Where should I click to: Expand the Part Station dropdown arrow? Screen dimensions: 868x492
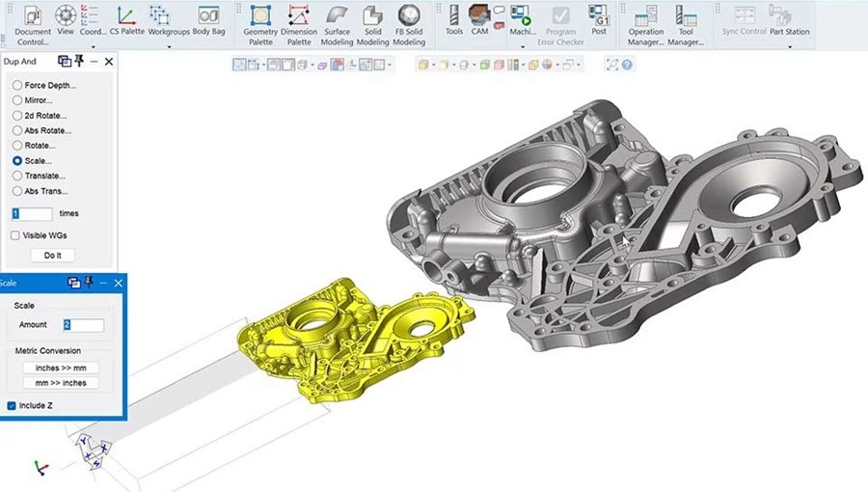click(790, 47)
